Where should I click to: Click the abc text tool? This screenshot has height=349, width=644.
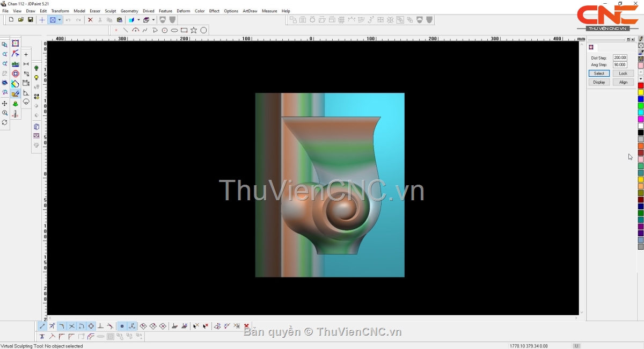[16, 64]
